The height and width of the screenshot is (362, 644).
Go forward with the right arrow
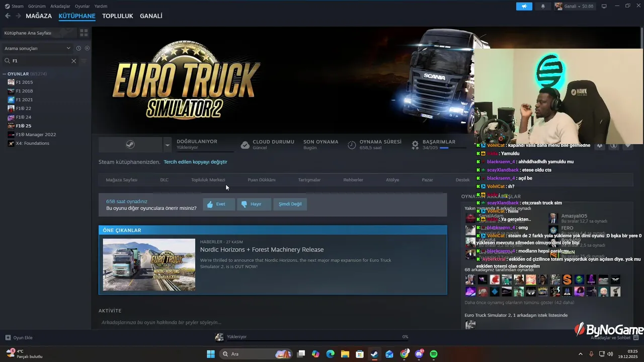(x=18, y=16)
